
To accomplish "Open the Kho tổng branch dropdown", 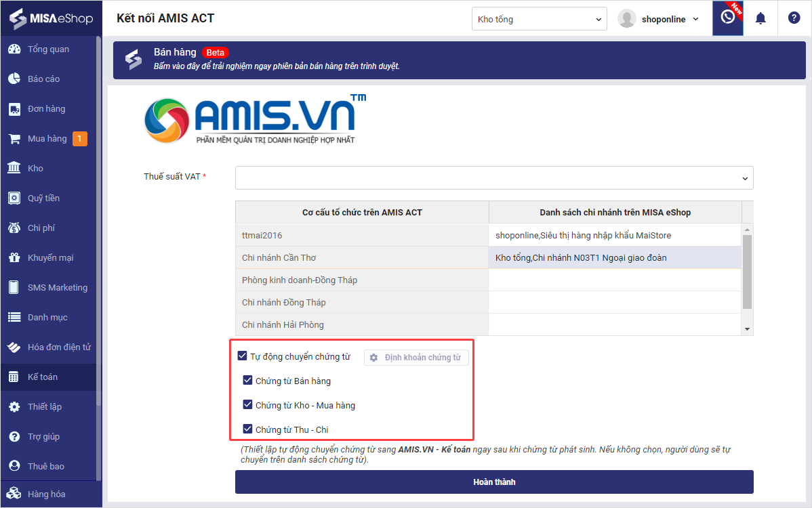I will click(x=539, y=19).
